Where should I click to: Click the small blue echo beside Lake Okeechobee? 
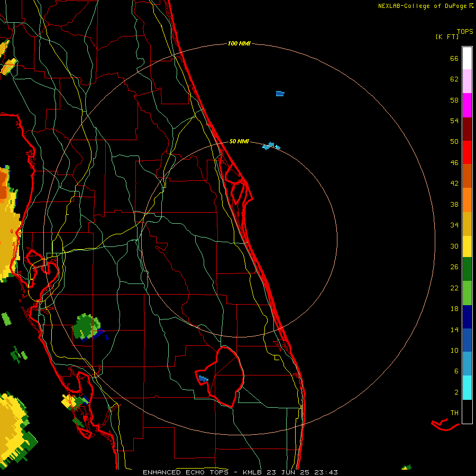[203, 379]
